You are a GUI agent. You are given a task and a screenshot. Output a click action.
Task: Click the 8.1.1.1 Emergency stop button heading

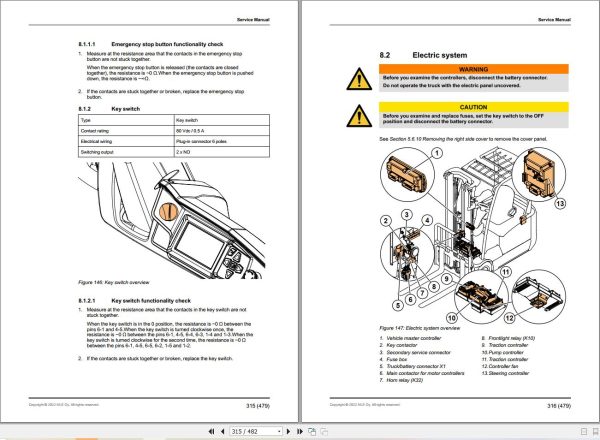[x=151, y=44]
